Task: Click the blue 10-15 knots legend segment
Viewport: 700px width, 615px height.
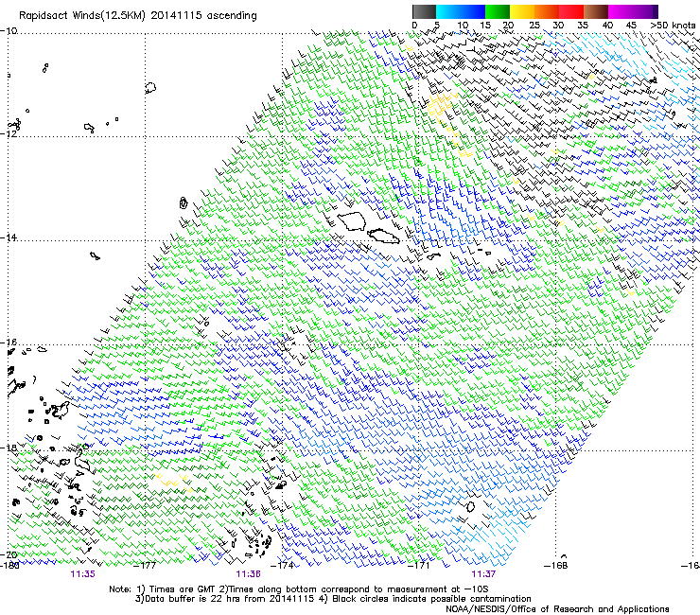Action: click(473, 11)
